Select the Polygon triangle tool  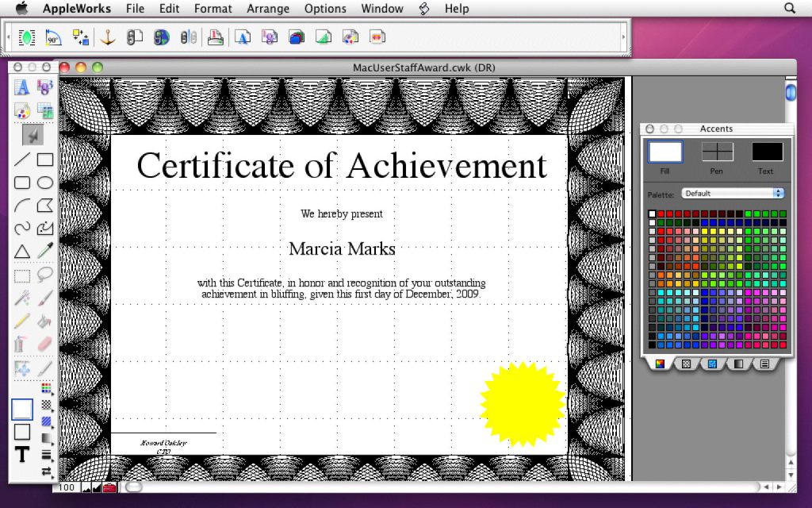pos(22,252)
